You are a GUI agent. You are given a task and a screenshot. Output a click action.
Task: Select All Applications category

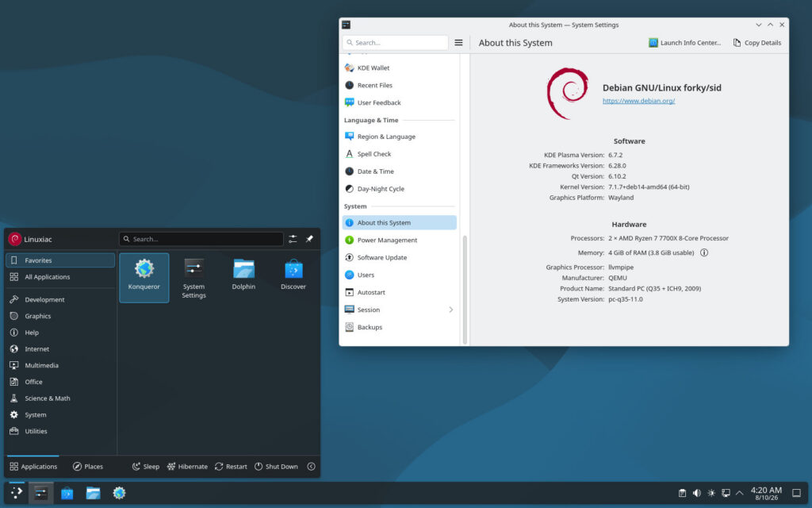60,277
